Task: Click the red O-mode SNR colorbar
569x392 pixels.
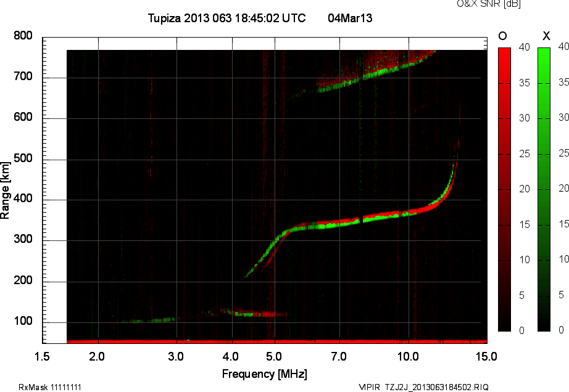Action: click(504, 189)
